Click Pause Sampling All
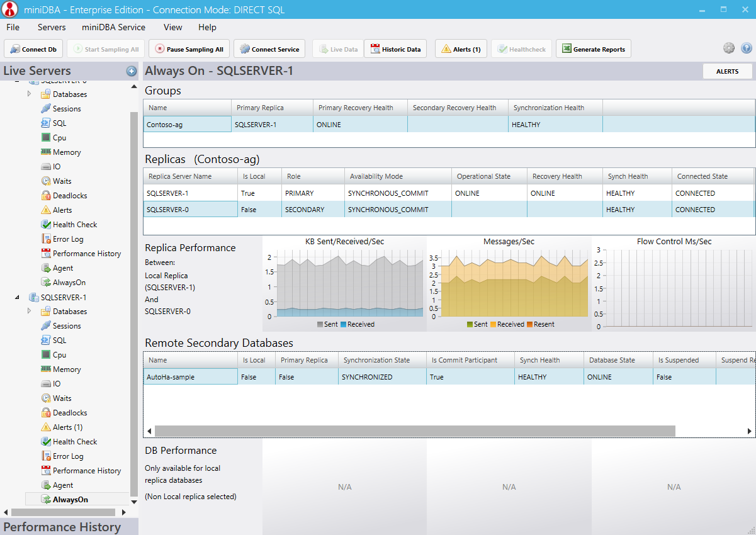Viewport: 756px width, 535px height. tap(188, 49)
